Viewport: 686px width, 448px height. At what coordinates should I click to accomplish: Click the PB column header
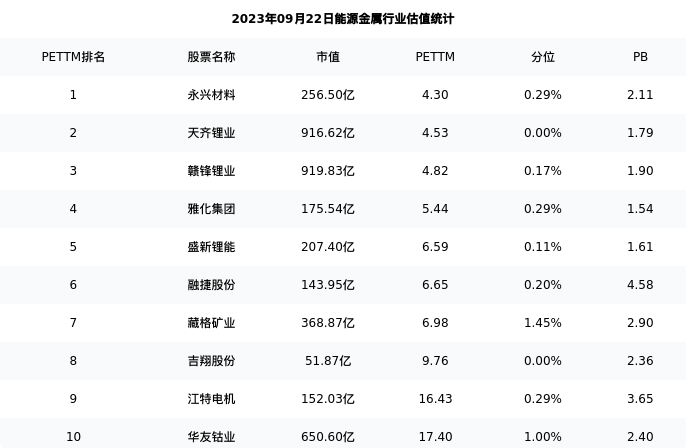click(x=640, y=57)
